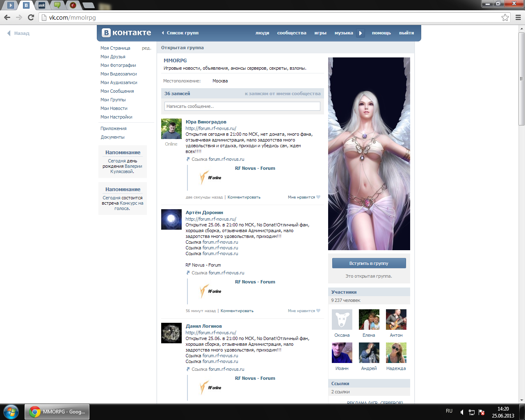Open люди in top menu
The height and width of the screenshot is (420, 525).
[x=262, y=33]
